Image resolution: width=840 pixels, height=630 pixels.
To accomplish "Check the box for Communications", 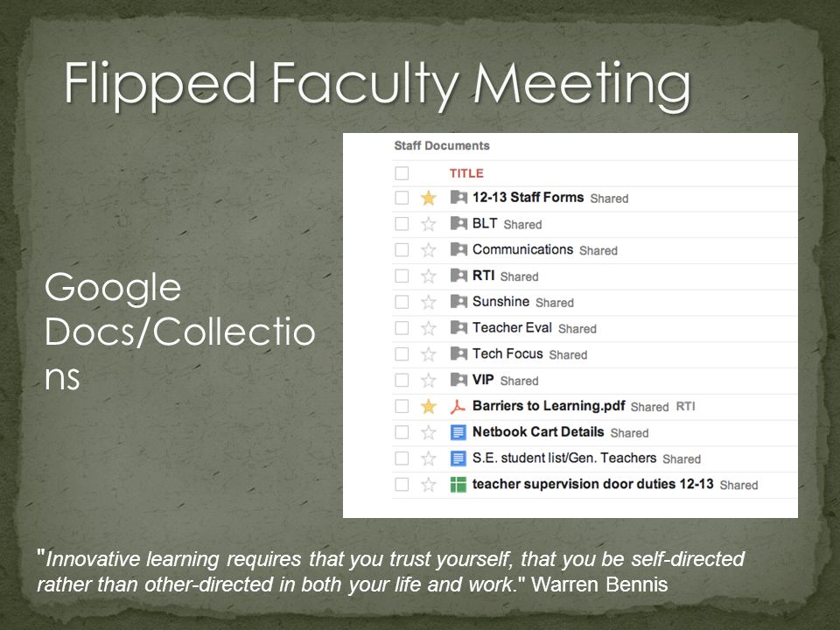I will coord(402,249).
